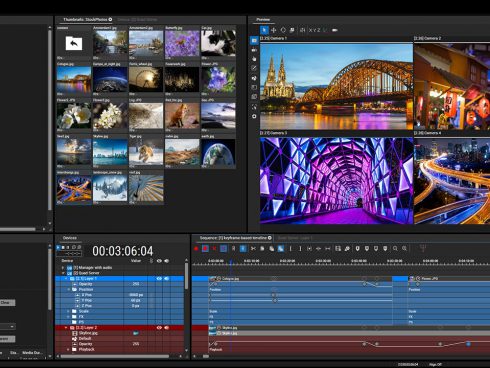Switch to the inactive tab beside Sequence tab

pos(295,238)
